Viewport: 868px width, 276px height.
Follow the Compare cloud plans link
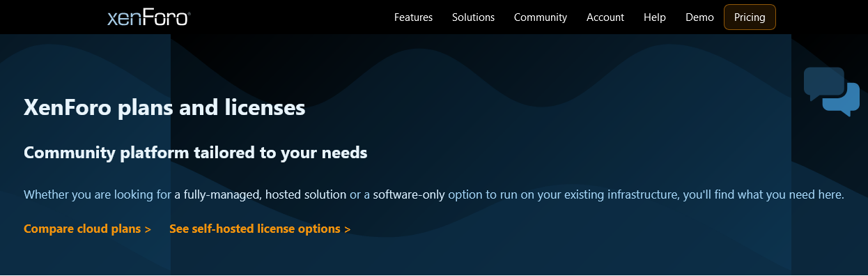tap(87, 229)
